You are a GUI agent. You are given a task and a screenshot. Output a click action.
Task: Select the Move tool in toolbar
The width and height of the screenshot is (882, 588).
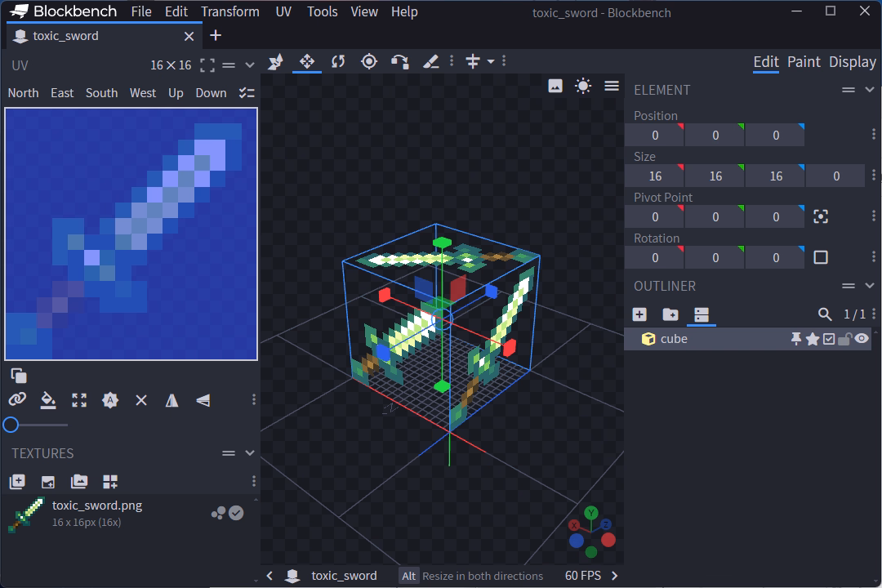pyautogui.click(x=307, y=62)
